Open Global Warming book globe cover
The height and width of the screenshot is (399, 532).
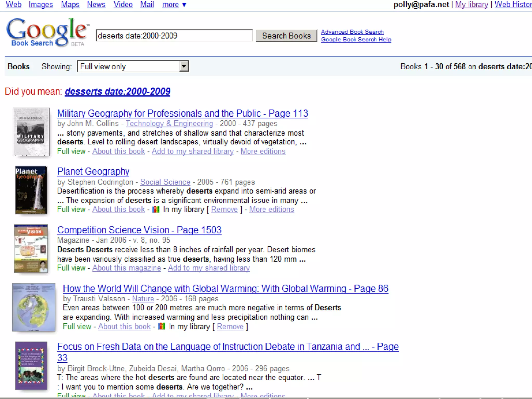point(34,307)
